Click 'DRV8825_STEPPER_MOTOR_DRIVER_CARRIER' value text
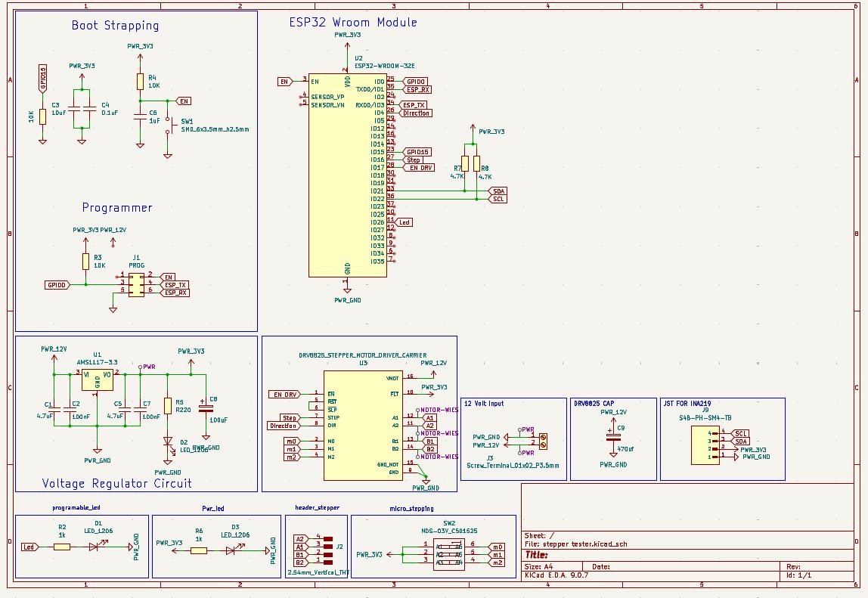This screenshot has width=868, height=598. coord(363,355)
